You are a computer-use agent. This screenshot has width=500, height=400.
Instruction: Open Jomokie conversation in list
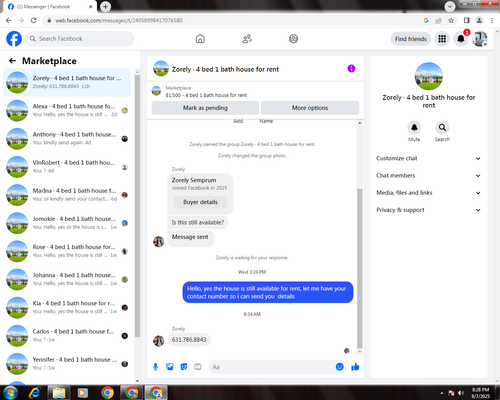click(x=67, y=223)
